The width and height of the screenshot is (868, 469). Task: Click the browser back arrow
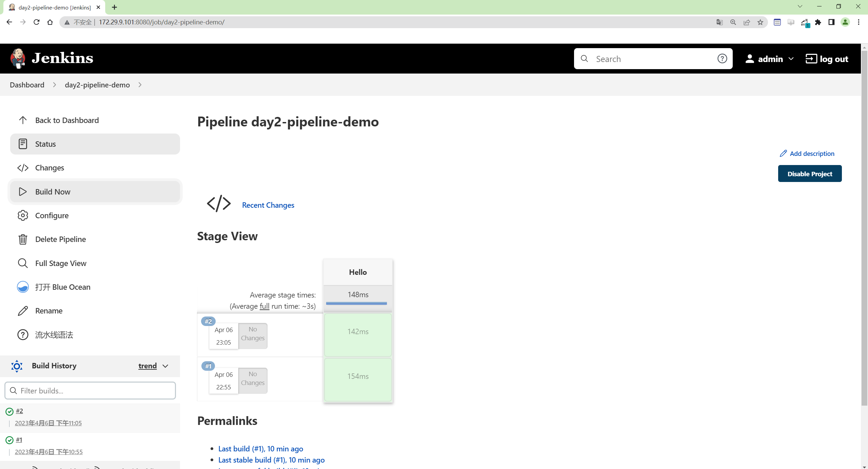coord(9,22)
